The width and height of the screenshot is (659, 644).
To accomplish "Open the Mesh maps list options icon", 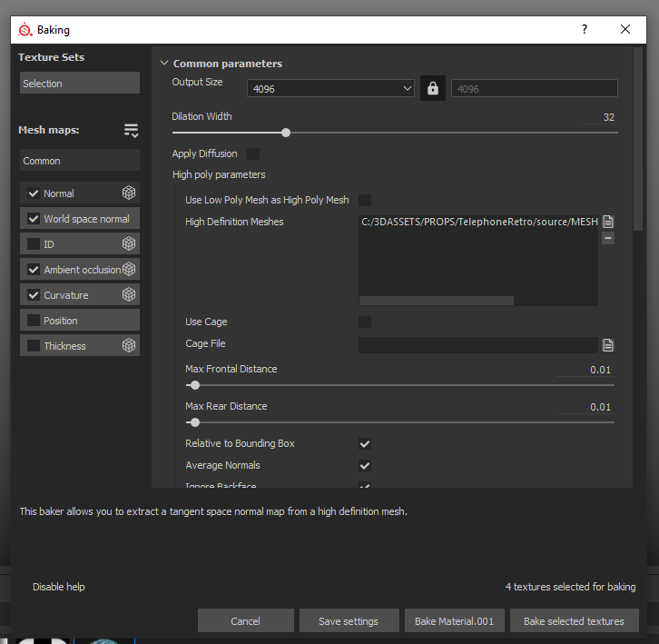I will click(x=132, y=131).
